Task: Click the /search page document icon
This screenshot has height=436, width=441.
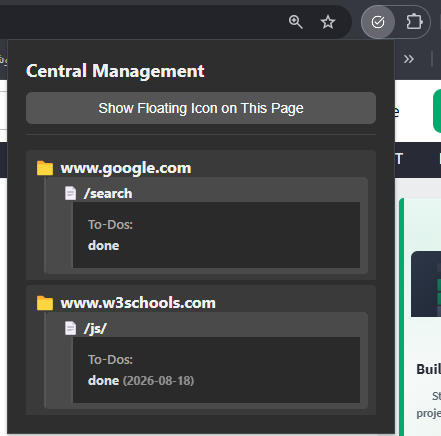Action: click(x=70, y=193)
